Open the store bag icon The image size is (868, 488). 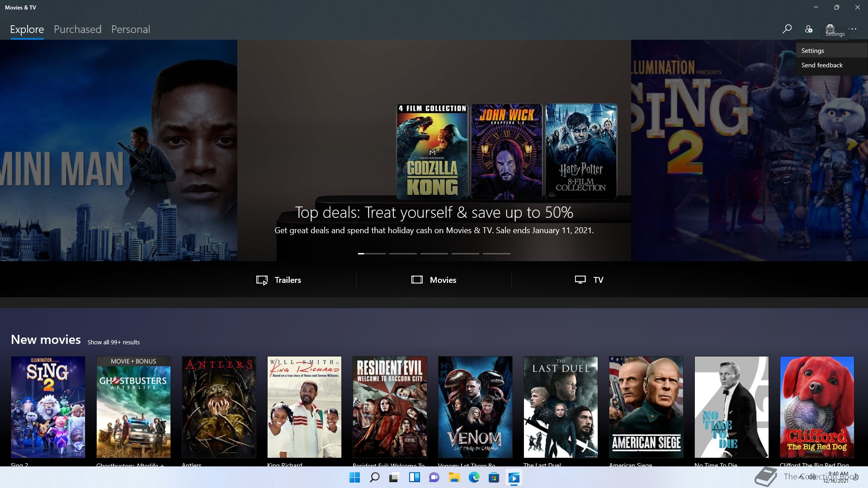830,28
